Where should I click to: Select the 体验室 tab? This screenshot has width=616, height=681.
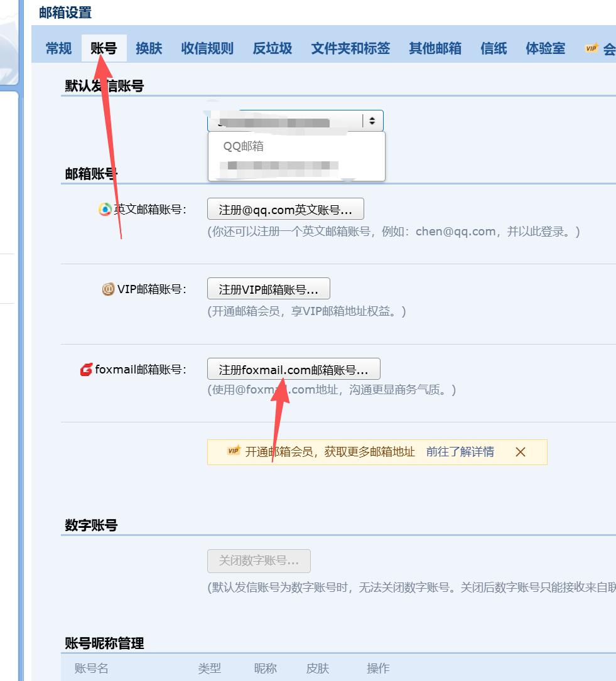pos(545,48)
